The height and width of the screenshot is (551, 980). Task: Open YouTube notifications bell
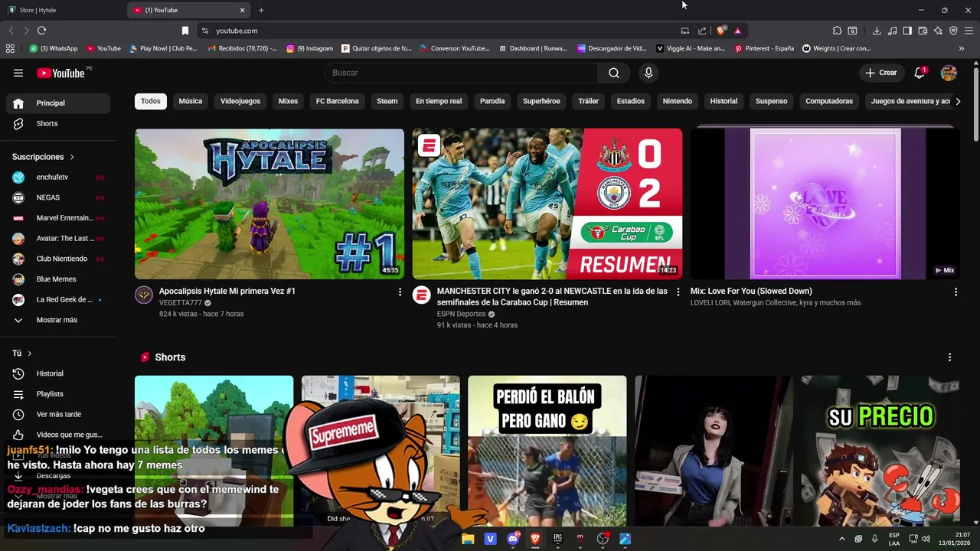coord(920,73)
